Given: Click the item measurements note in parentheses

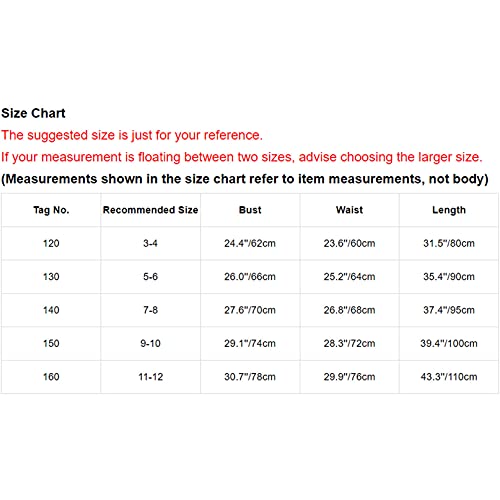Looking at the screenshot, I should (245, 179).
